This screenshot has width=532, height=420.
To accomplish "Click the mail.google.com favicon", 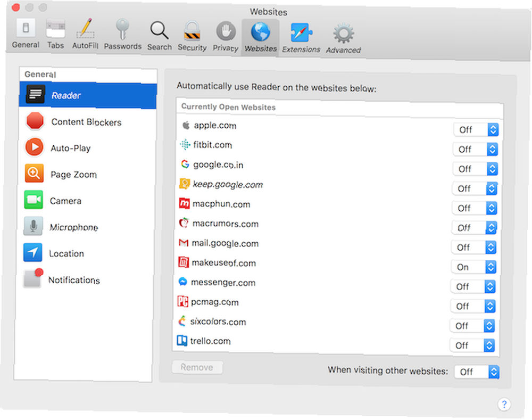I will click(x=184, y=243).
